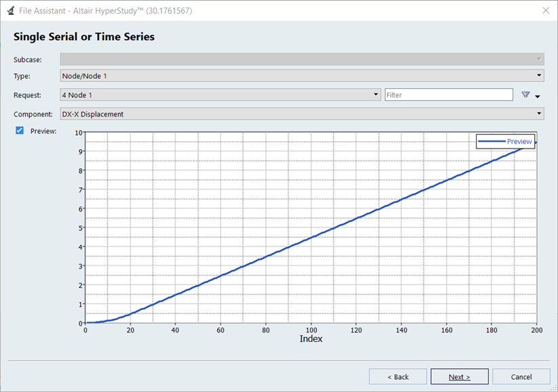The image size is (558, 392).
Task: Click the Request label
Action: pos(27,95)
